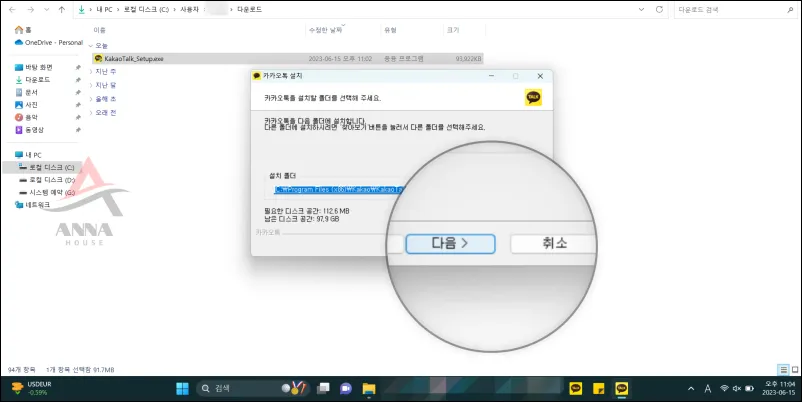Click the install folder path field
Viewport: 802px width, 402px height.
coord(339,190)
